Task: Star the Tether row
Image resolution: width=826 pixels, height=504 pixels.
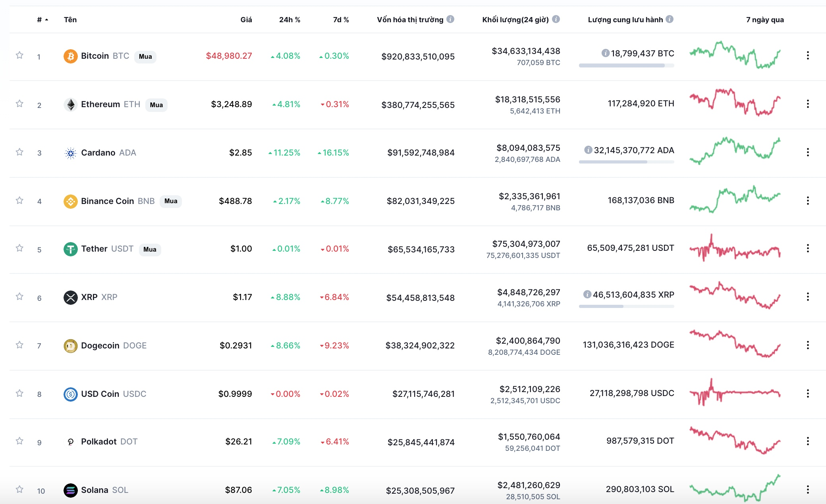Action: [x=19, y=248]
